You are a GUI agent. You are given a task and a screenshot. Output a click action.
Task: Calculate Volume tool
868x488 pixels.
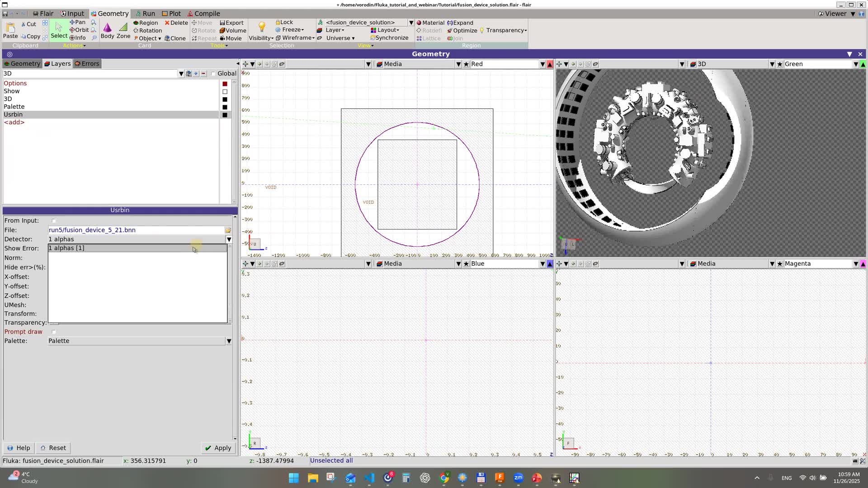pos(233,30)
